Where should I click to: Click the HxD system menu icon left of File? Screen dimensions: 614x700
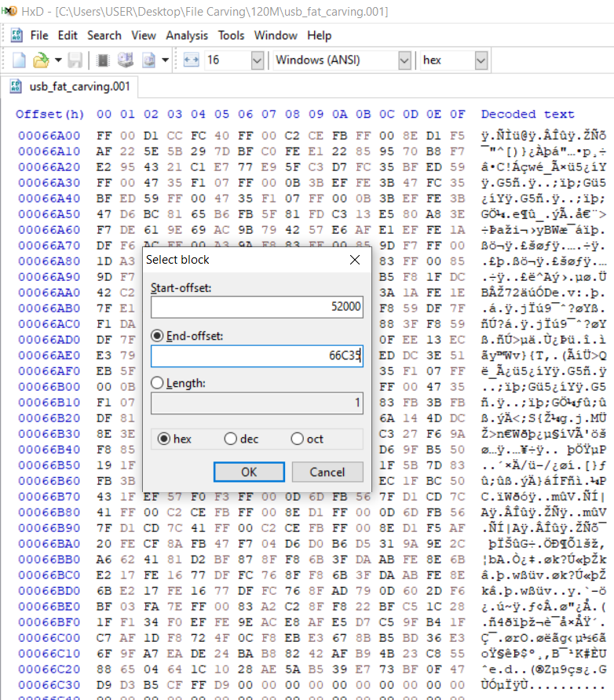[16, 35]
